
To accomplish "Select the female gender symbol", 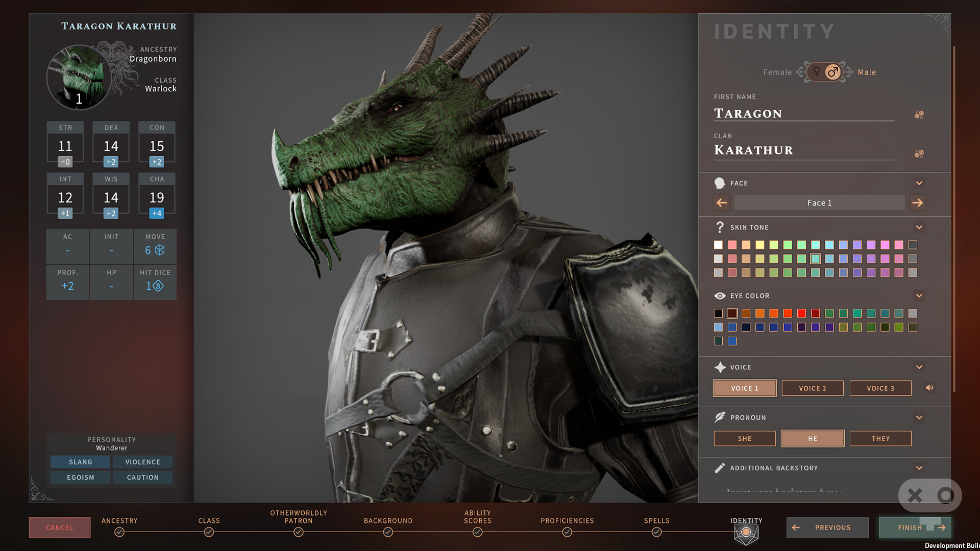I will [x=817, y=72].
